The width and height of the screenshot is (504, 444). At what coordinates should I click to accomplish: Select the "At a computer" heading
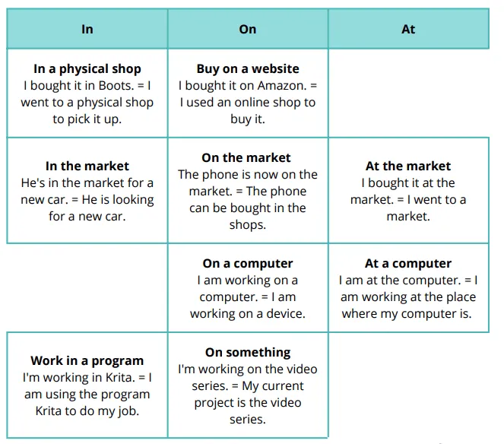[x=408, y=263]
